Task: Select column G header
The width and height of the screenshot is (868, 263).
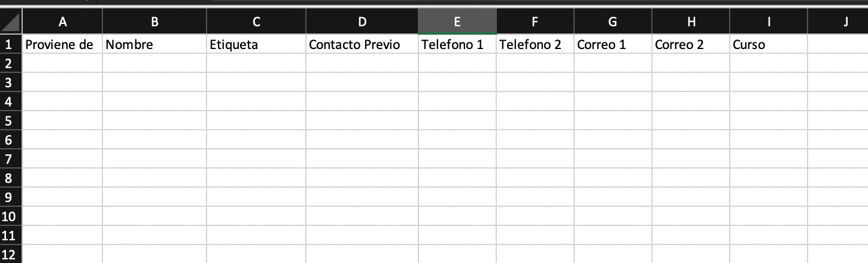Action: click(612, 22)
